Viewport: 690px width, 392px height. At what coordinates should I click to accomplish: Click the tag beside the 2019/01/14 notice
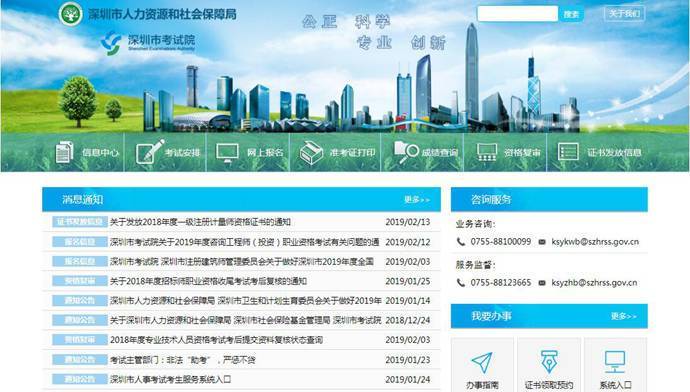click(x=80, y=301)
